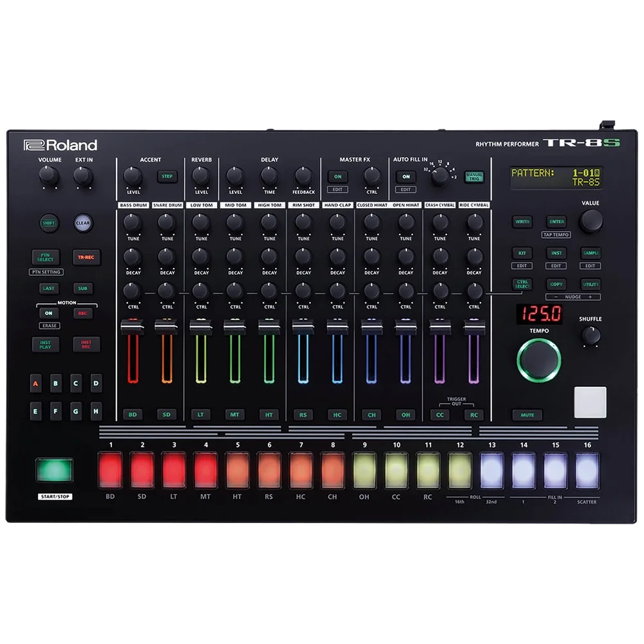
Task: Select the CH instrument button
Action: 372,415
